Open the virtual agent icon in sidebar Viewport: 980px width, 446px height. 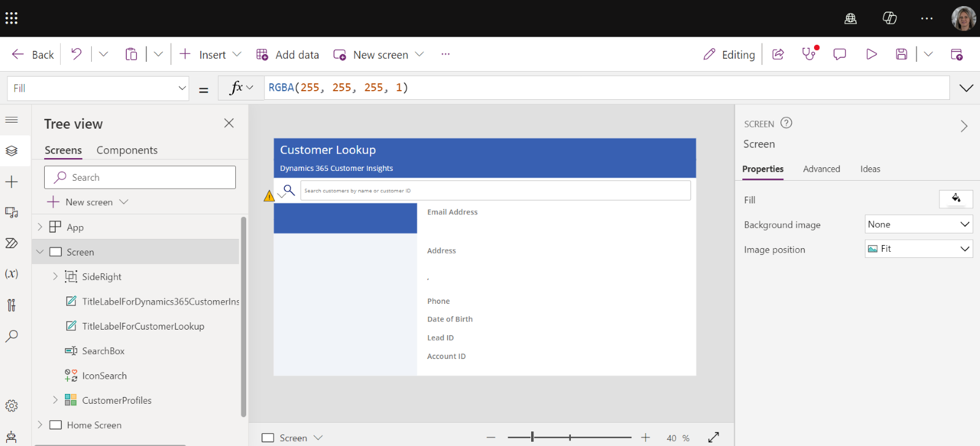tap(12, 437)
